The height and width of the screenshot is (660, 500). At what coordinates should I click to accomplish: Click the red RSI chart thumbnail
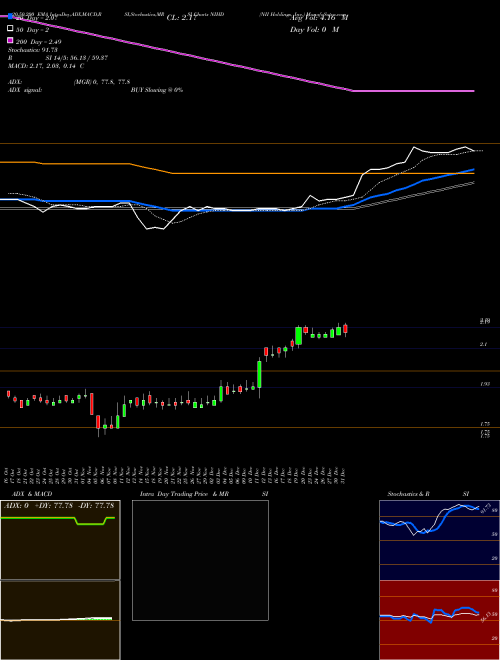tap(439, 620)
